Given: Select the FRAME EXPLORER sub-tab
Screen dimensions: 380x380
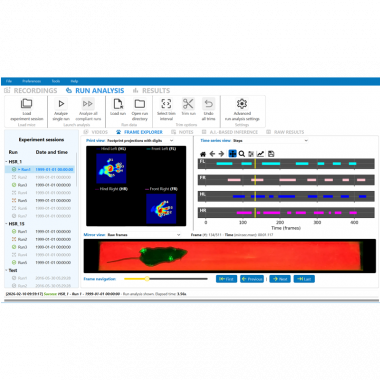Looking at the screenshot, I should (x=139, y=132).
